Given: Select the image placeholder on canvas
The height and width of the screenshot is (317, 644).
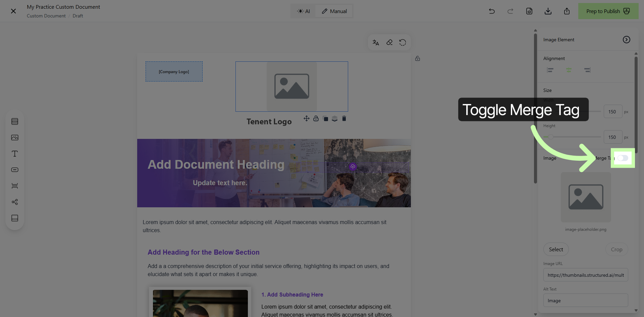Looking at the screenshot, I should tap(292, 87).
